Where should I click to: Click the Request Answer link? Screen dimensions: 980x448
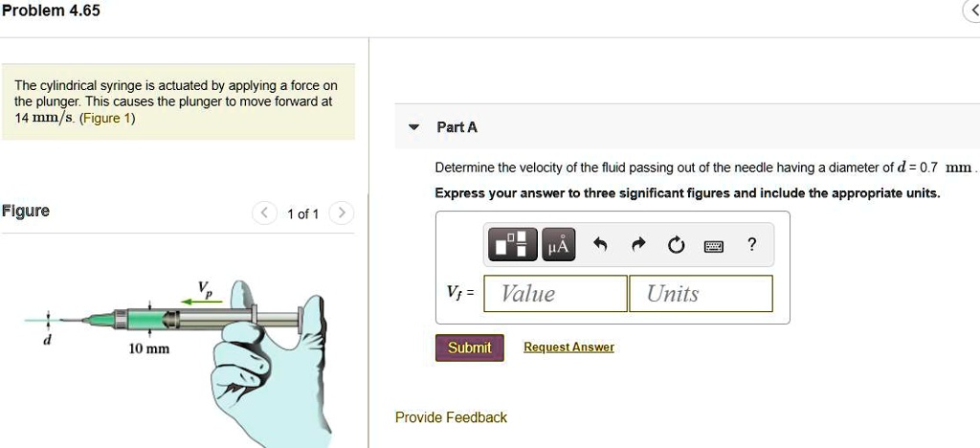(568, 347)
